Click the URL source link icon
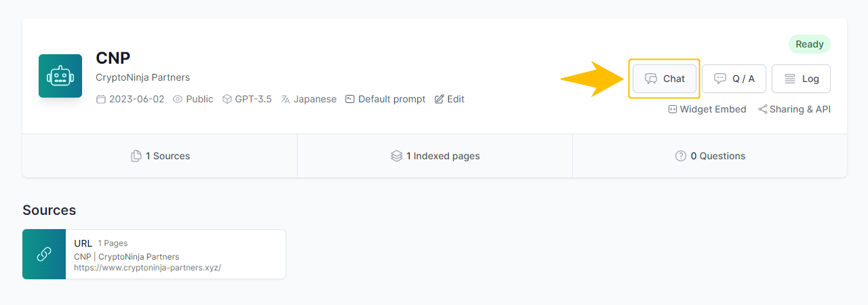Viewport: 868px width, 305px height. coord(44,254)
